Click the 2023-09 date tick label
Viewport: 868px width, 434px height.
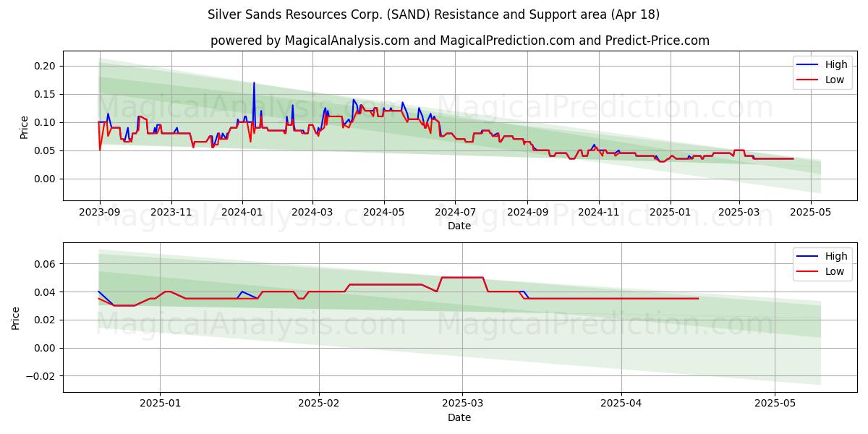99,213
